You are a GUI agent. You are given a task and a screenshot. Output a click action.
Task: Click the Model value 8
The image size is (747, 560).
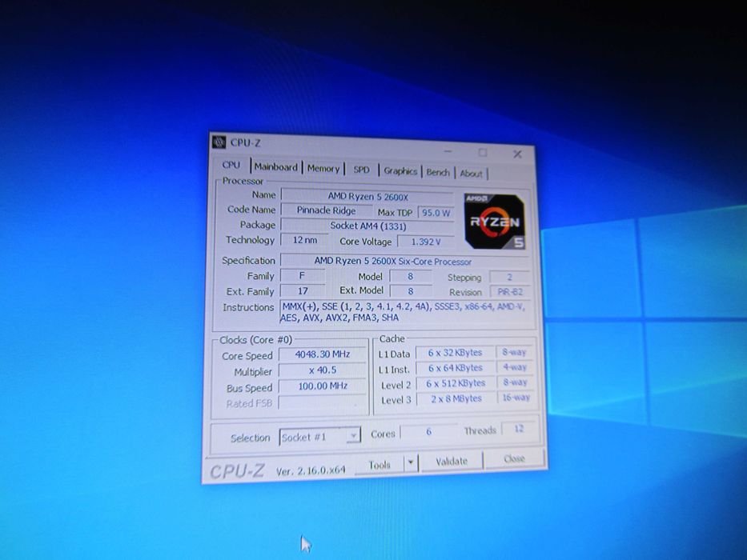411,277
